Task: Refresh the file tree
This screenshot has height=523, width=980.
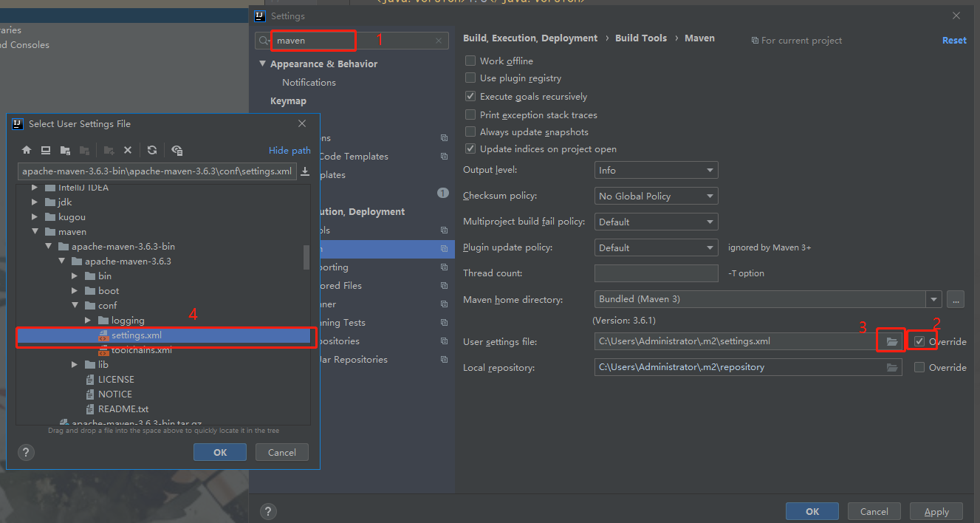Action: (x=152, y=150)
